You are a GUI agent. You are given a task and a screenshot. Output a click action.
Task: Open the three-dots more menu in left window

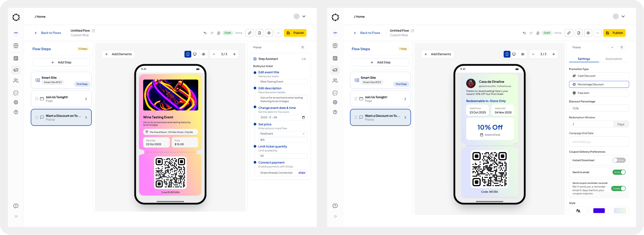pyautogui.click(x=278, y=33)
